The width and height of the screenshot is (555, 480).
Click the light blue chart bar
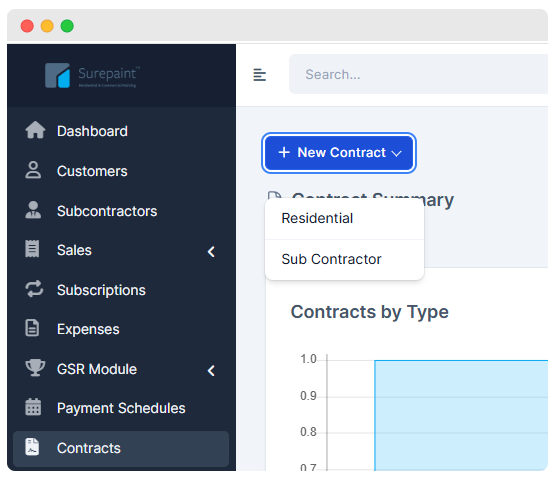pos(461,416)
